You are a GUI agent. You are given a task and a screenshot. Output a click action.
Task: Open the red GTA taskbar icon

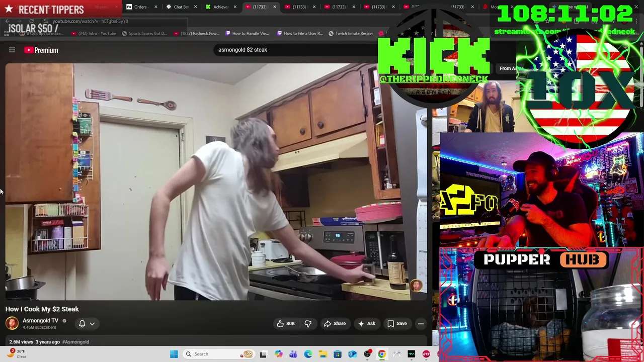426,354
